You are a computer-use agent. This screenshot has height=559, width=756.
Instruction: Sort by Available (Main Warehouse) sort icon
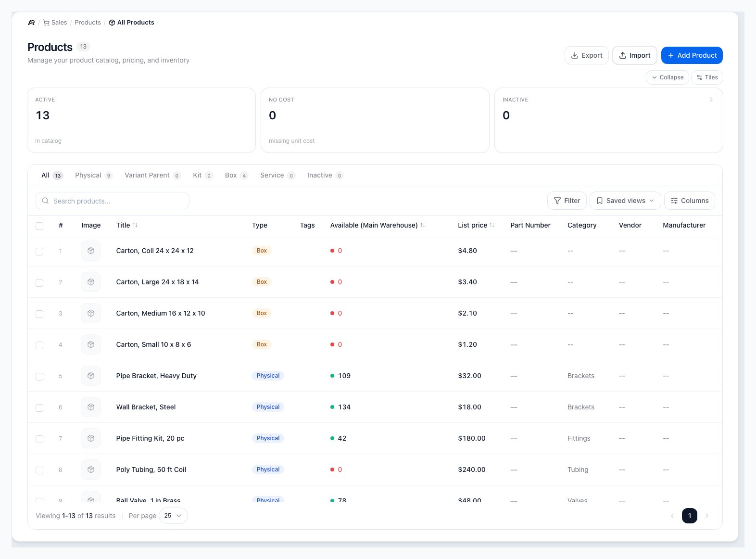(423, 225)
